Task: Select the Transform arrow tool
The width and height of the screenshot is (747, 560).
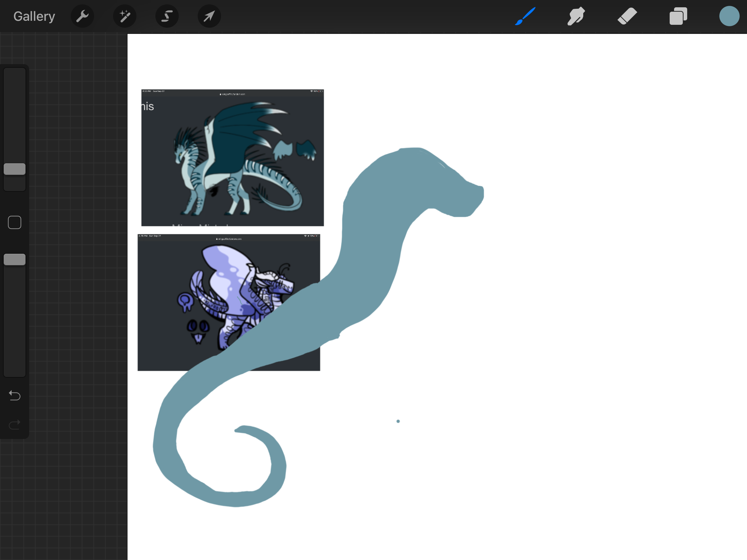Action: coord(209,16)
